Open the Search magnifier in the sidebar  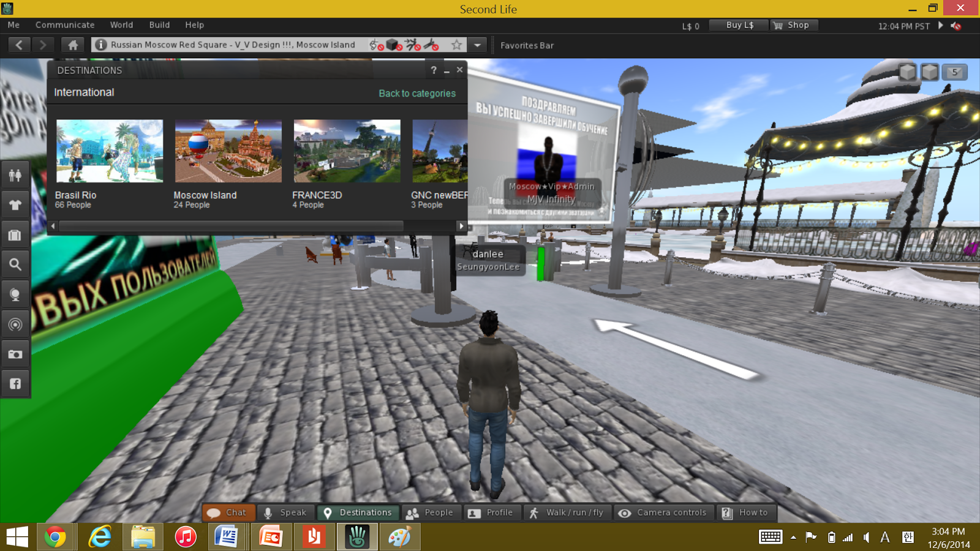(15, 264)
